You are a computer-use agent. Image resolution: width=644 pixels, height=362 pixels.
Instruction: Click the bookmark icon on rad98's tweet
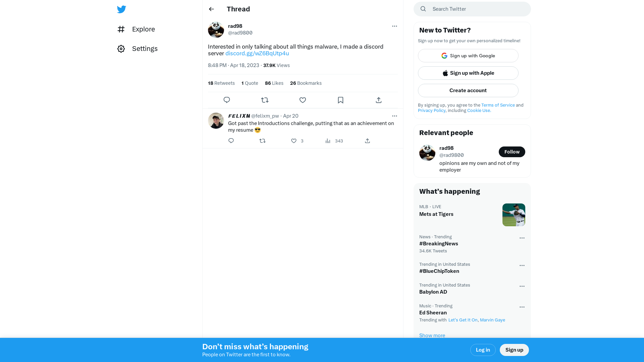[x=340, y=100]
